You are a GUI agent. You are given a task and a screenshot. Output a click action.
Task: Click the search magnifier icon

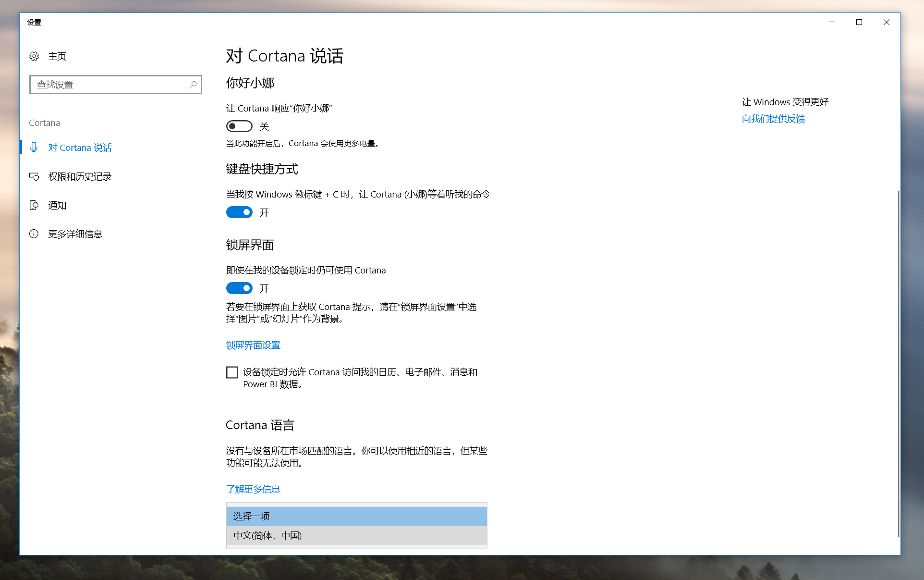pyautogui.click(x=193, y=85)
